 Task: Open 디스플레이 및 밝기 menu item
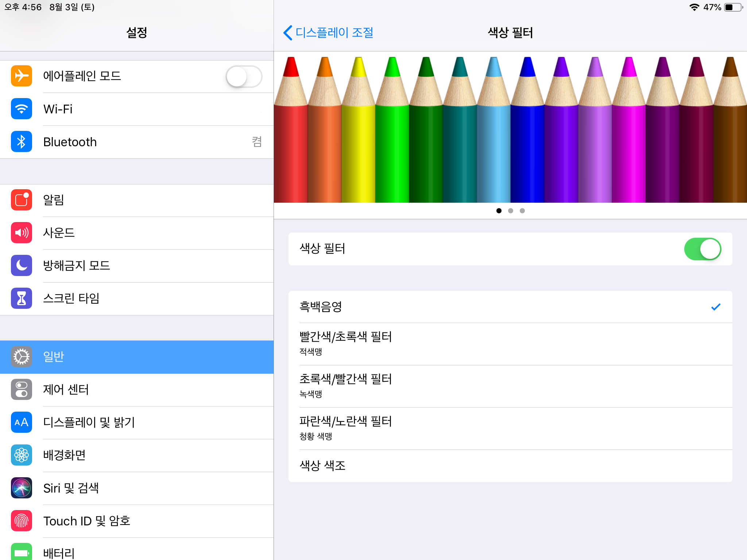tap(89, 422)
